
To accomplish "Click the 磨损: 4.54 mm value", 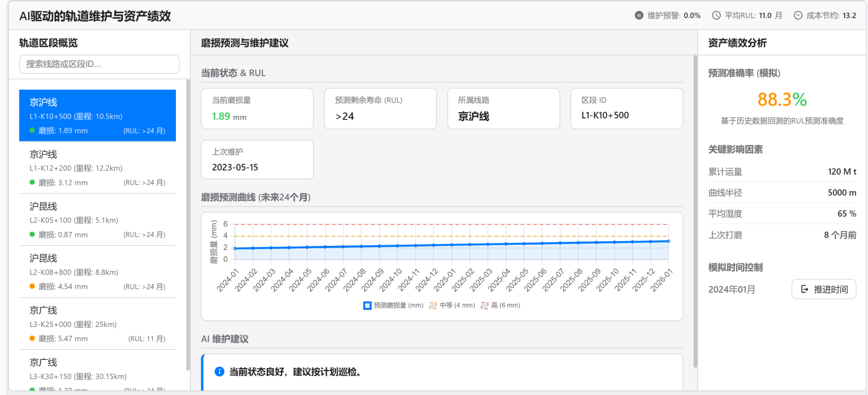I will click(x=63, y=286).
